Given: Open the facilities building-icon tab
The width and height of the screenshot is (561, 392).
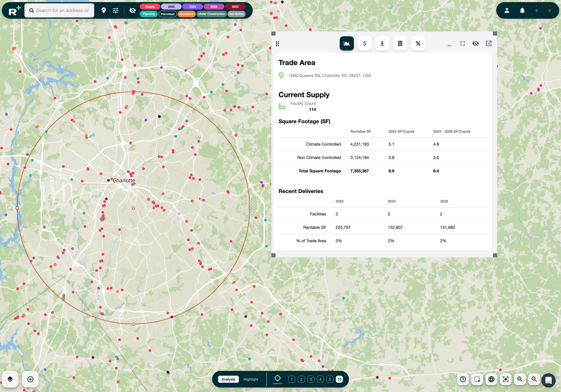Looking at the screenshot, I should (400, 44).
